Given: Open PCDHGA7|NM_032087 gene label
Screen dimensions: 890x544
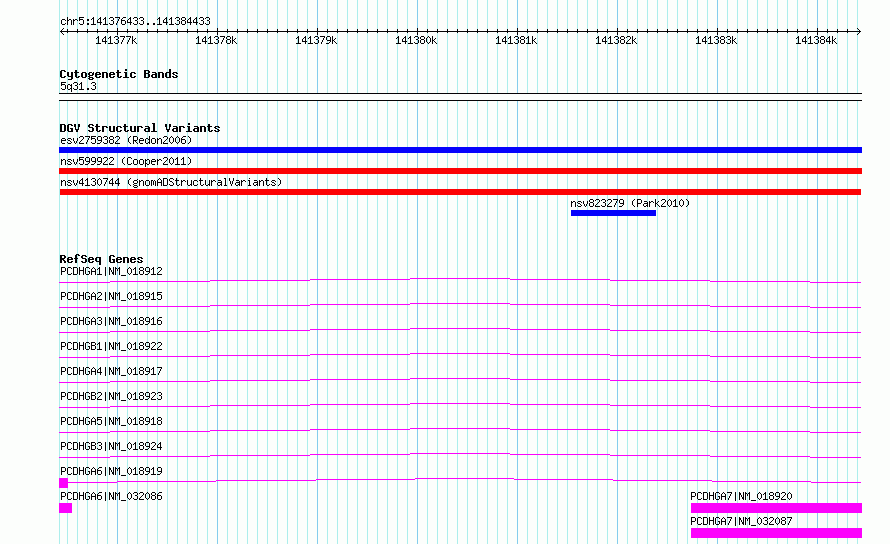Looking at the screenshot, I should [x=741, y=521].
